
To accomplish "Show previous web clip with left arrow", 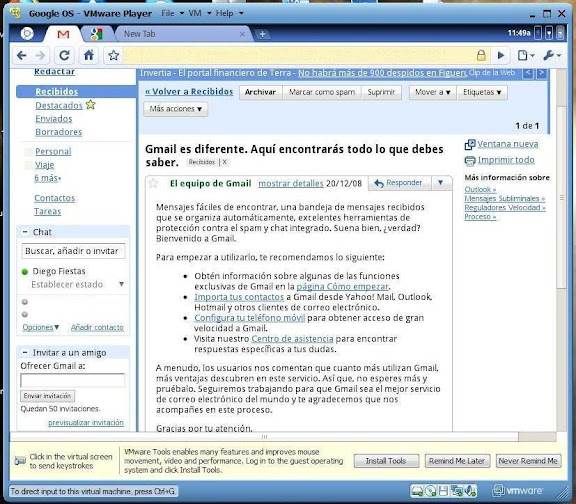I will 528,73.
